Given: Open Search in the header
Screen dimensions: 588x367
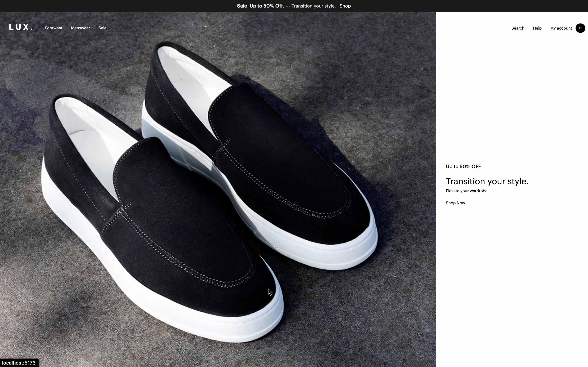Looking at the screenshot, I should coord(518,28).
